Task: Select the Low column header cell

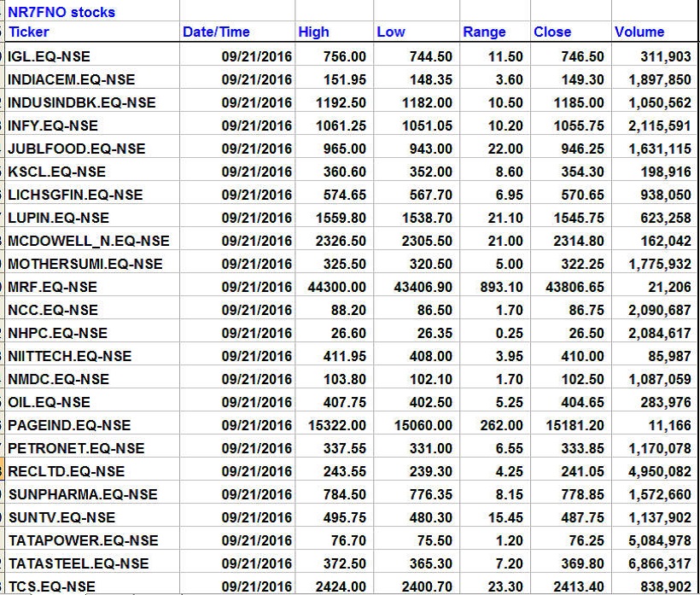Action: [390, 32]
